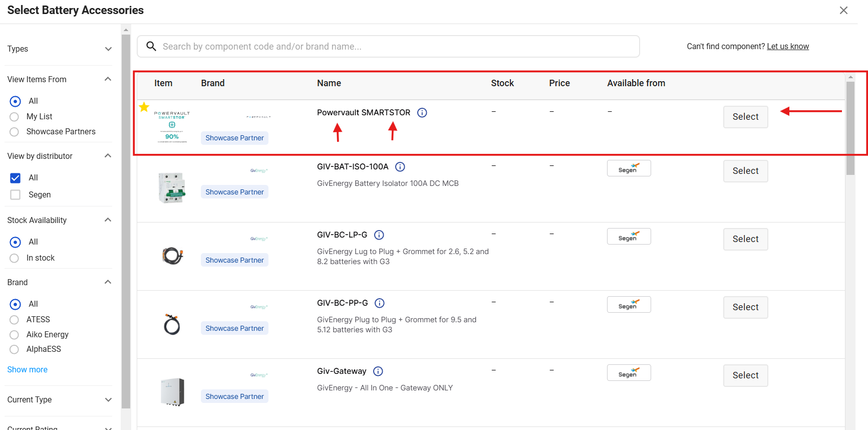Click the GIV-BAT-ISO-100A product name
868x430 pixels.
(x=353, y=167)
